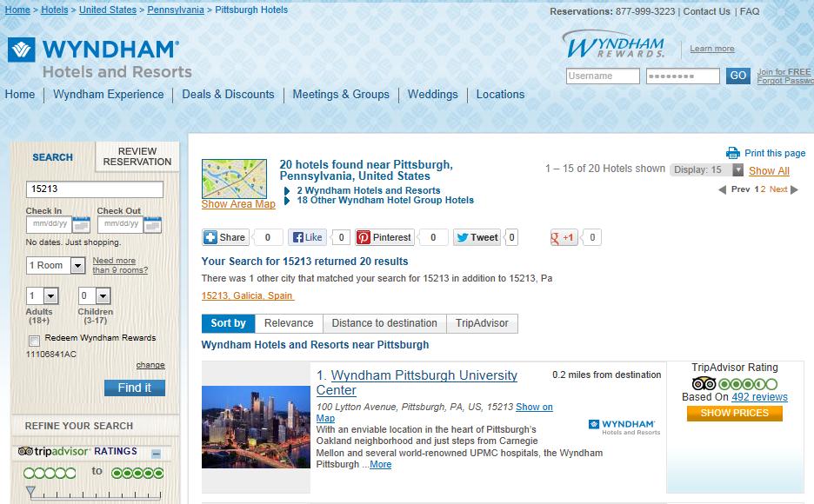This screenshot has height=504, width=814.
Task: Click the area map thumbnail image
Action: pos(234,178)
